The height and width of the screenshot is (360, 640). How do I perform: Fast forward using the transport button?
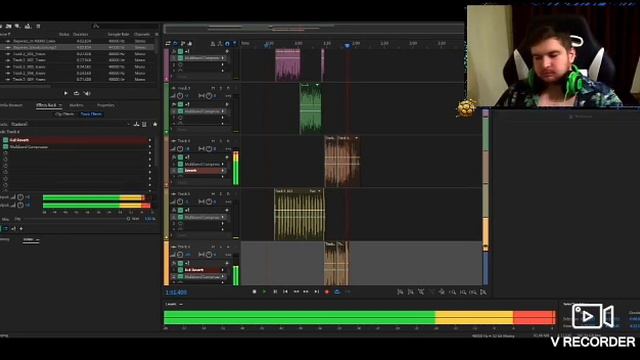(306, 292)
